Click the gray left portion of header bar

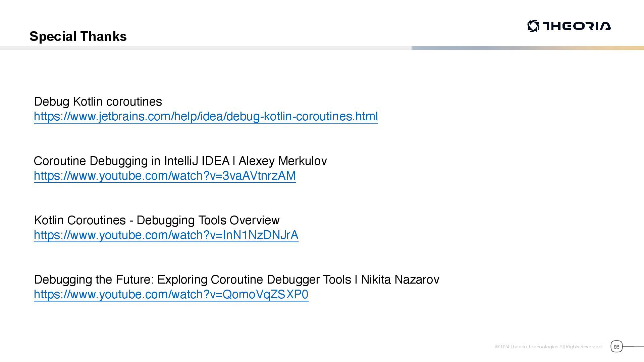coord(201,48)
